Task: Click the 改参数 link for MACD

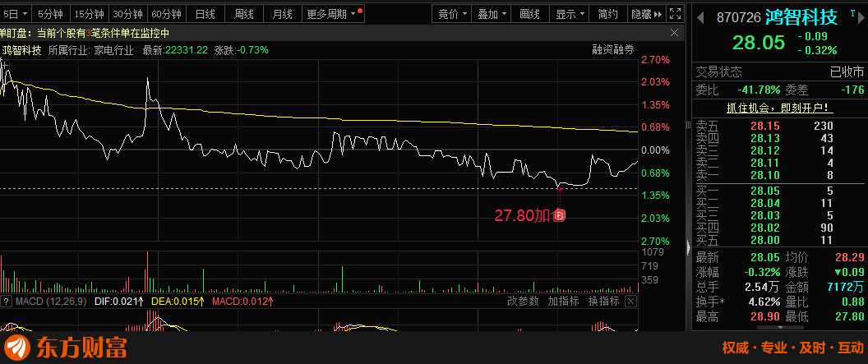Action: 523,302
